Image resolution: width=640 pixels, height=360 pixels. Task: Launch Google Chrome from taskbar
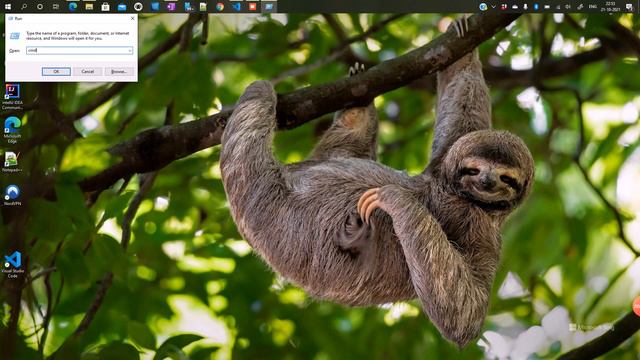tap(220, 7)
